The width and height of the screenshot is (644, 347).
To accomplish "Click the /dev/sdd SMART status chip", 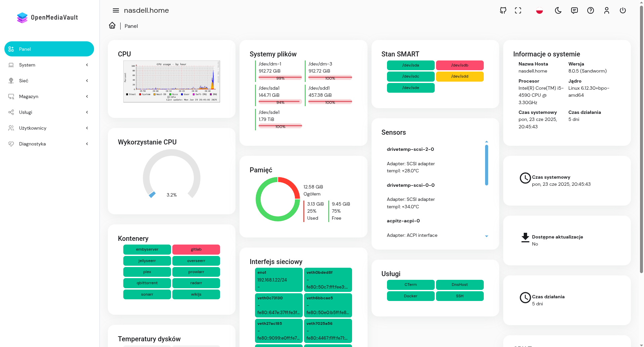I will (x=460, y=76).
